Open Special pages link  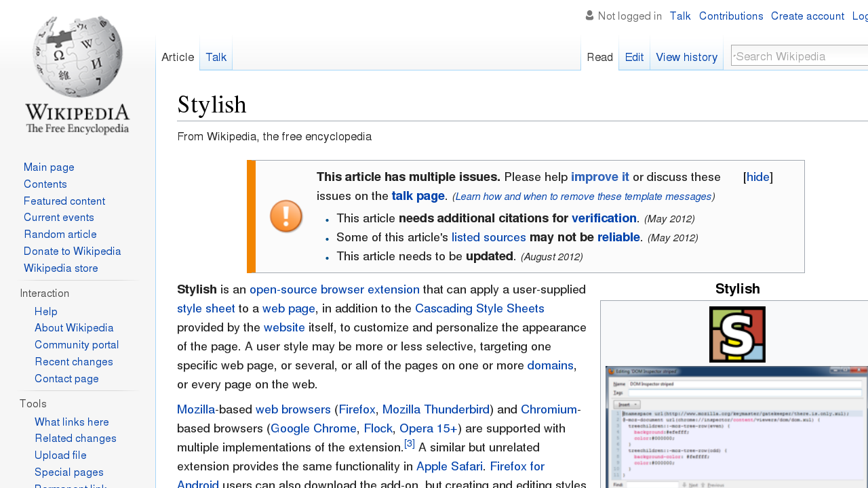(x=69, y=472)
